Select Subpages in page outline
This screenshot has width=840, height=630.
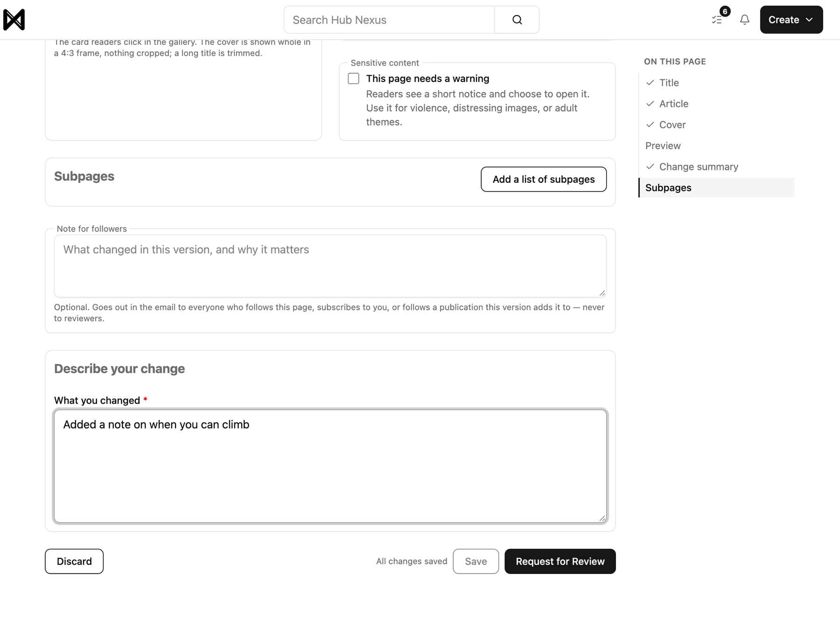(x=716, y=188)
